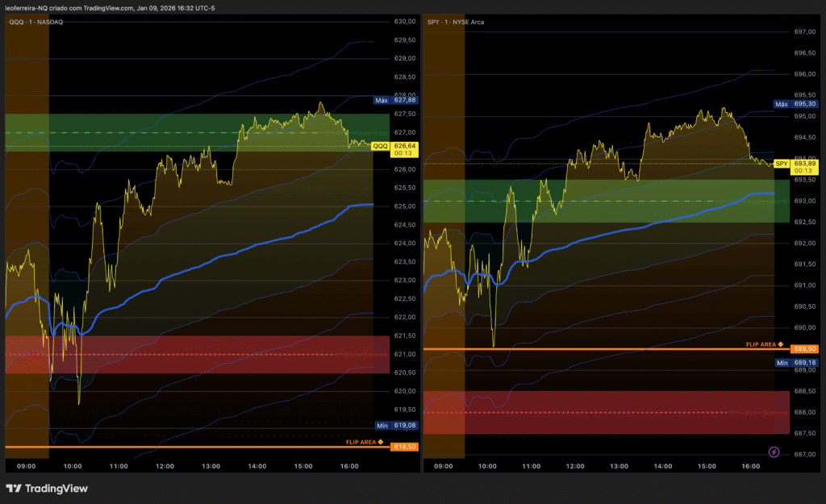This screenshot has height=504, width=826.
Task: Click 687,00 on the SPY price axis
Action: (x=804, y=455)
